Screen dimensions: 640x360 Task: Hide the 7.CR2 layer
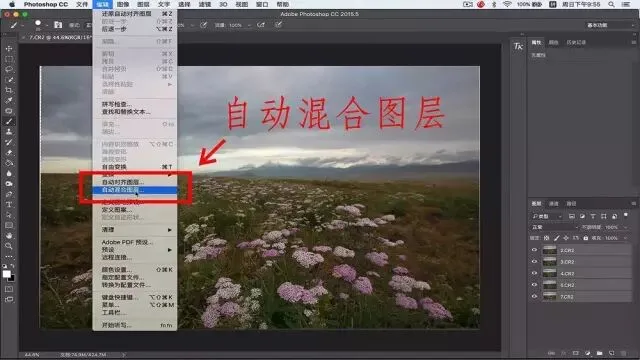pyautogui.click(x=534, y=296)
